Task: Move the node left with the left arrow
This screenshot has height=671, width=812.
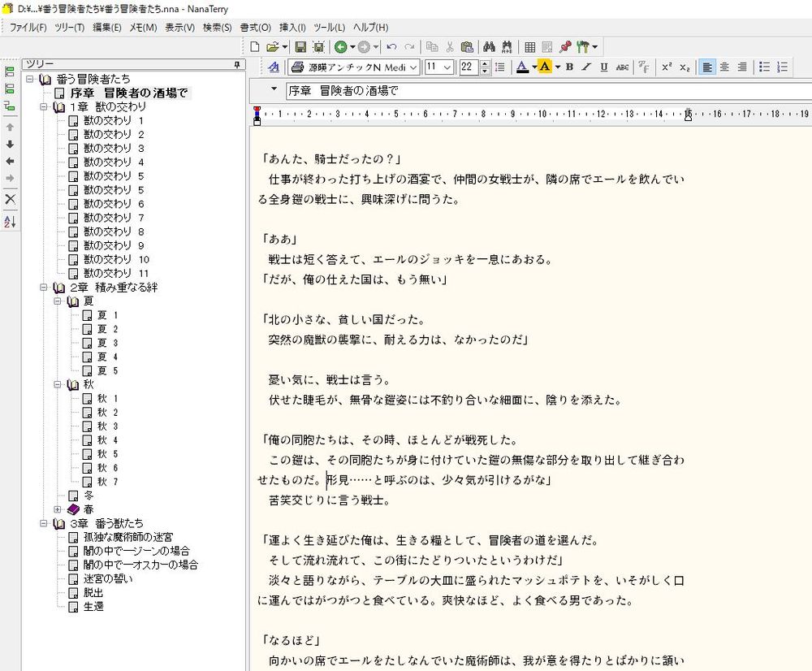Action: click(10, 162)
